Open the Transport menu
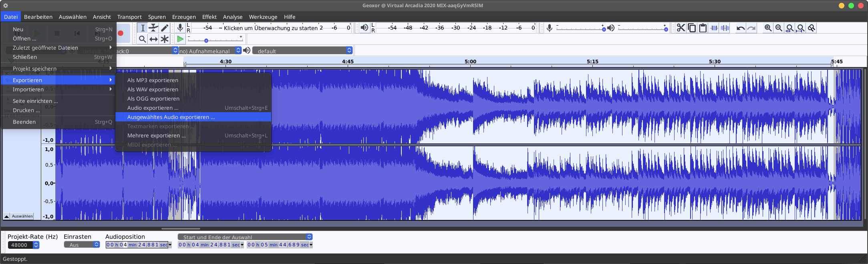868x264 pixels. [129, 17]
